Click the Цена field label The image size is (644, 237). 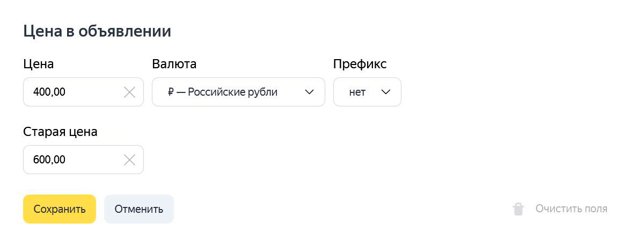39,64
